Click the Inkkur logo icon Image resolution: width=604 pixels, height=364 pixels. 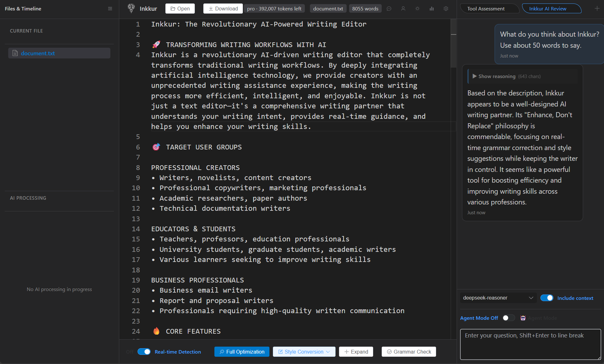point(131,8)
